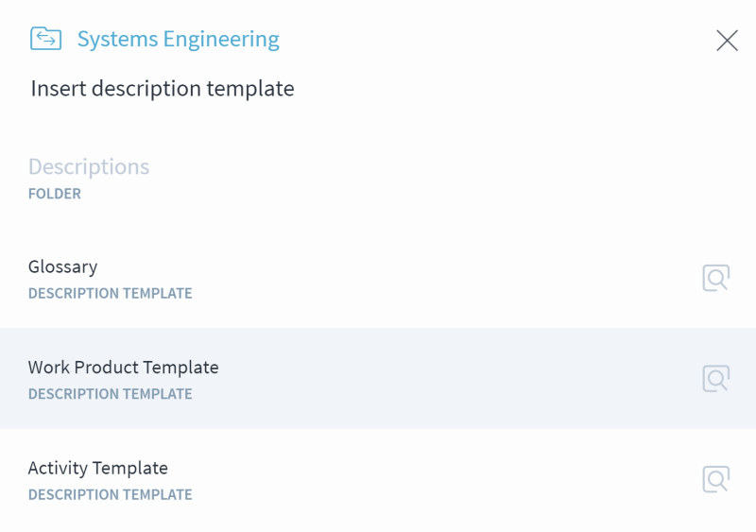The image size is (756, 532).
Task: Open the Descriptions folder
Action: pyautogui.click(x=89, y=167)
